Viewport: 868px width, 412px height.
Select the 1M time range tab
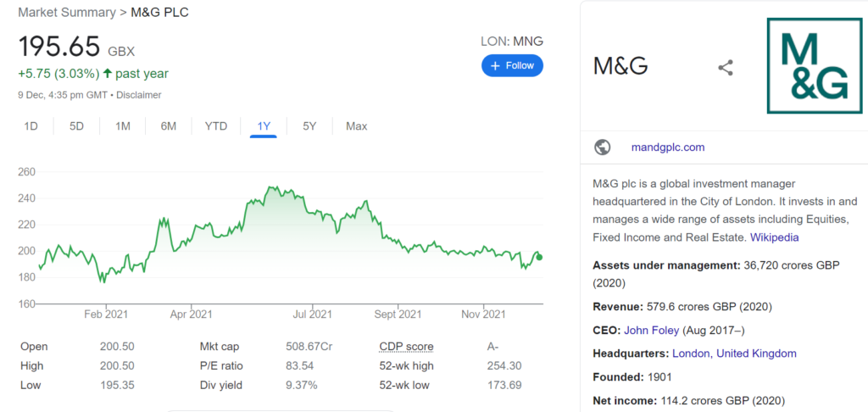(122, 126)
